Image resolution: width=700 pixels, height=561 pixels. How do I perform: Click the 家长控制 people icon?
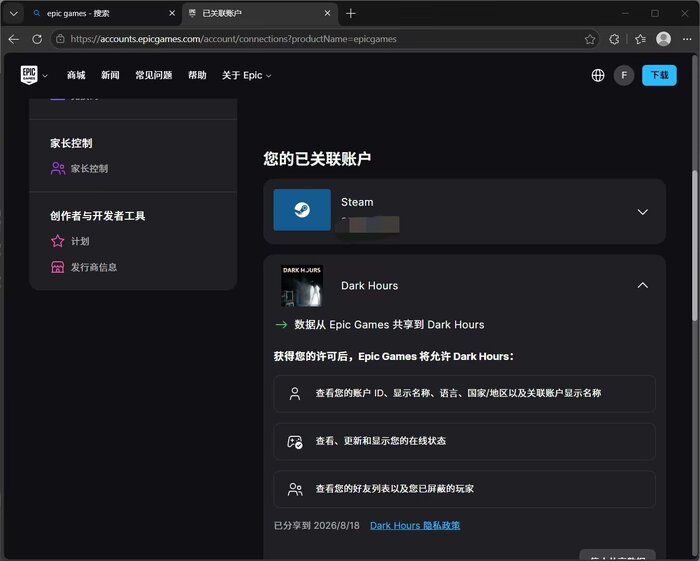coord(58,168)
